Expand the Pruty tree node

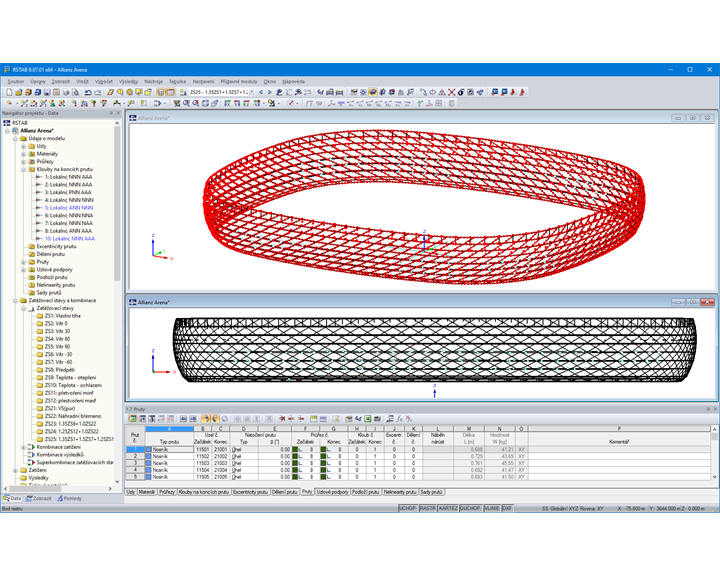tap(23, 262)
